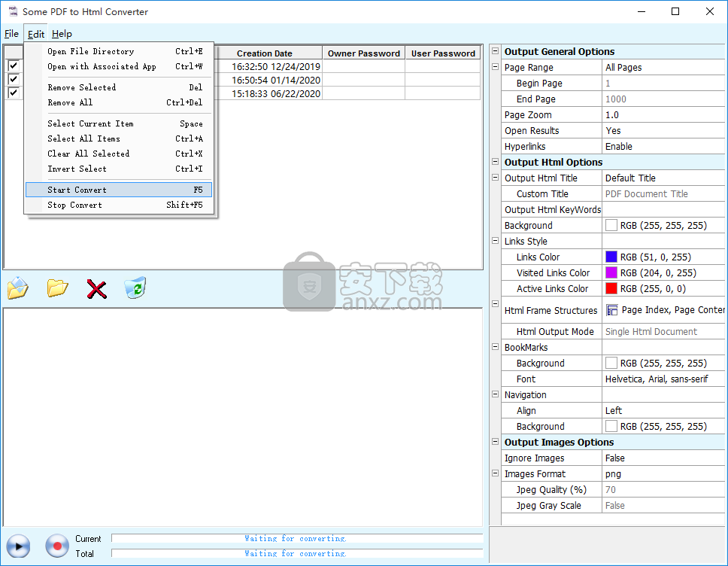The width and height of the screenshot is (728, 566).
Task: Click the Page Range value All Pages
Action: (664, 68)
